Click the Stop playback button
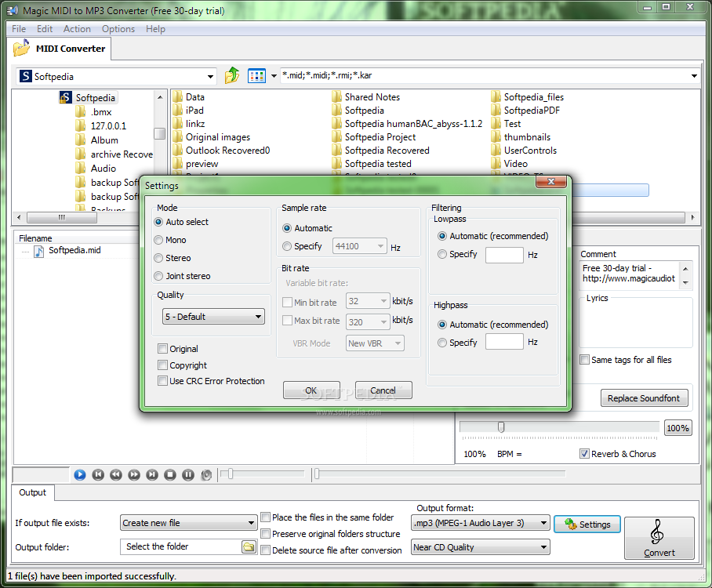Screen dimensions: 712x588 tap(170, 475)
